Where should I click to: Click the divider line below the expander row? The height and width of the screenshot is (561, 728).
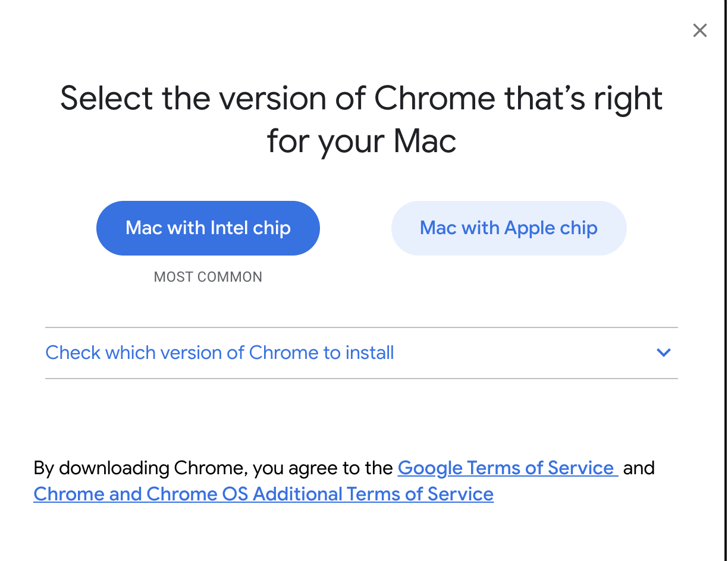pyautogui.click(x=361, y=379)
